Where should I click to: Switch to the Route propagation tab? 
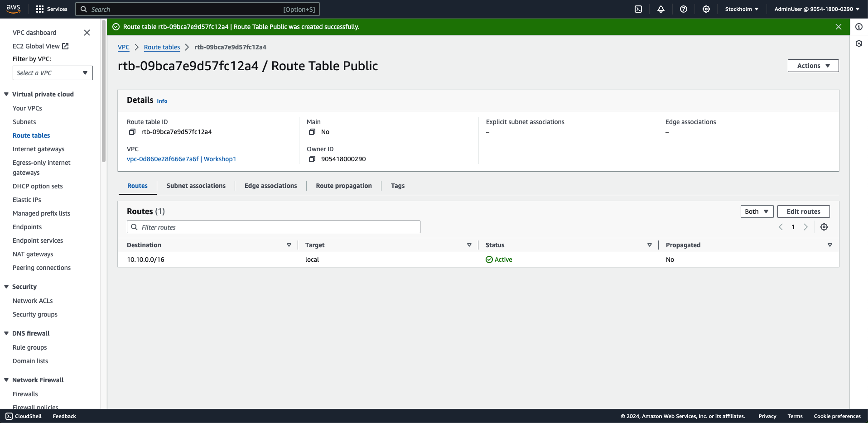343,186
